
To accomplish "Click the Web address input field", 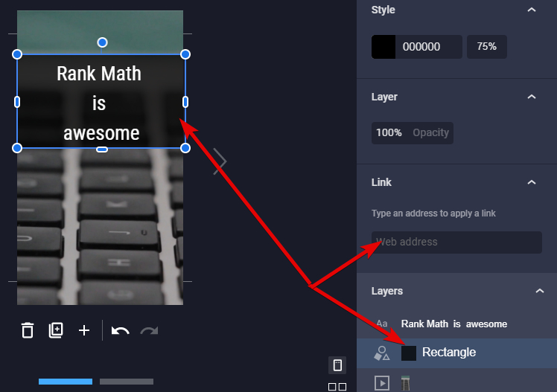I will click(x=456, y=242).
